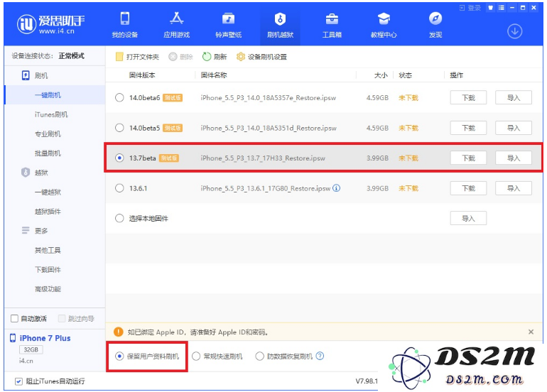This screenshot has width=547, height=392.
Task: Open 发现 discover section
Action: [435, 25]
